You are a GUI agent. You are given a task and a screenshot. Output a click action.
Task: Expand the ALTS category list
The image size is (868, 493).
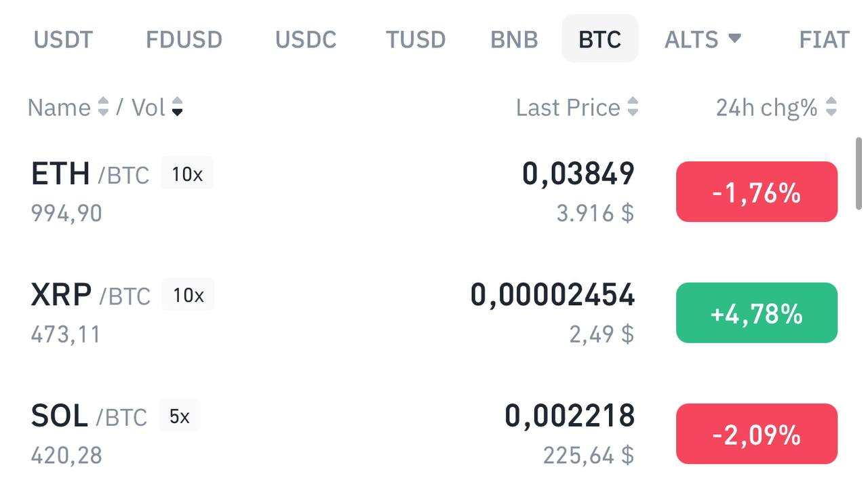tap(703, 39)
